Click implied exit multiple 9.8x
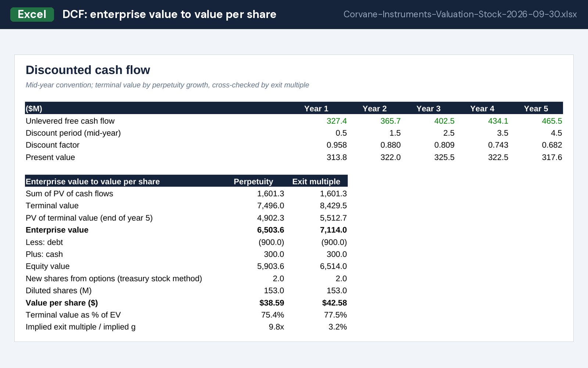 pos(276,327)
